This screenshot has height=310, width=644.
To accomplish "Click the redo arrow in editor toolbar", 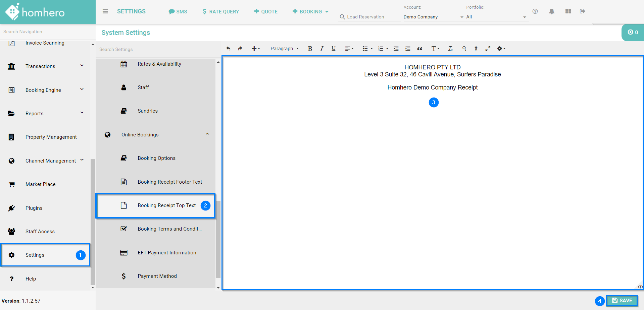I will point(240,49).
